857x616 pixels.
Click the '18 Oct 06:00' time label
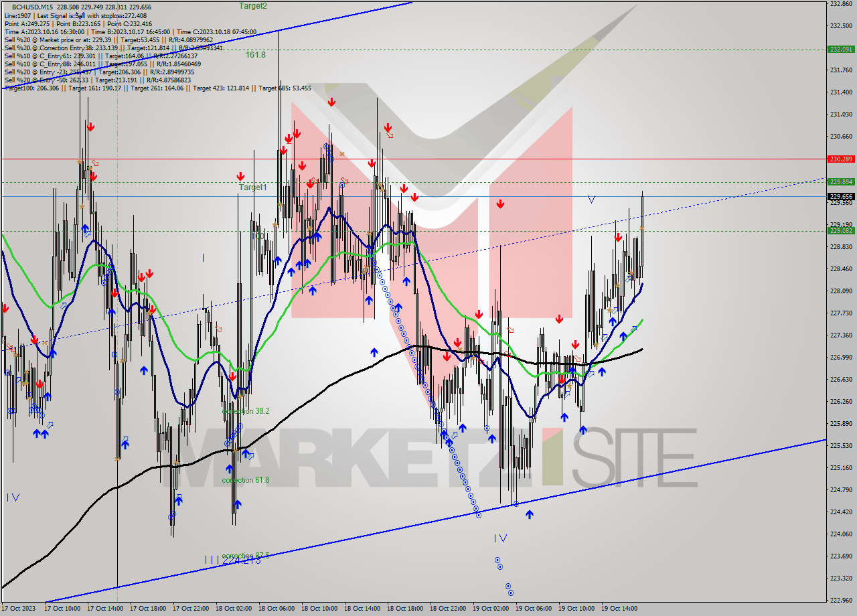[x=277, y=609]
